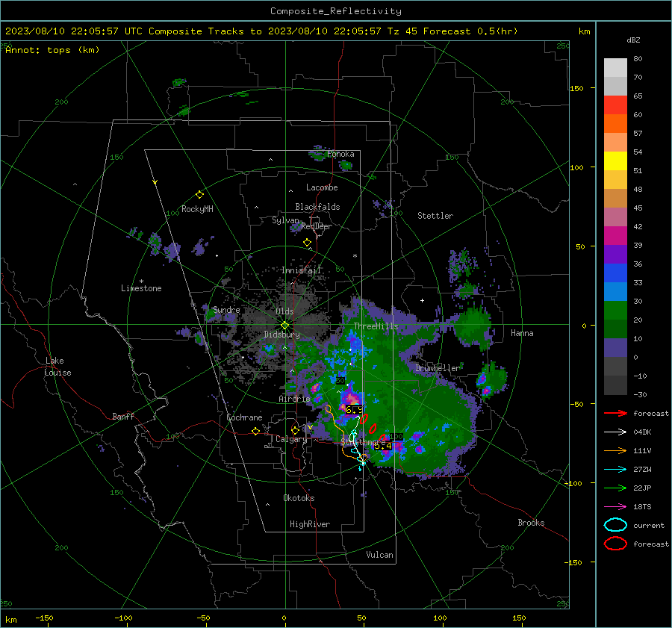The height and width of the screenshot is (628, 672).
Task: Click the cyan current storm ellipse icon
Action: click(x=615, y=525)
